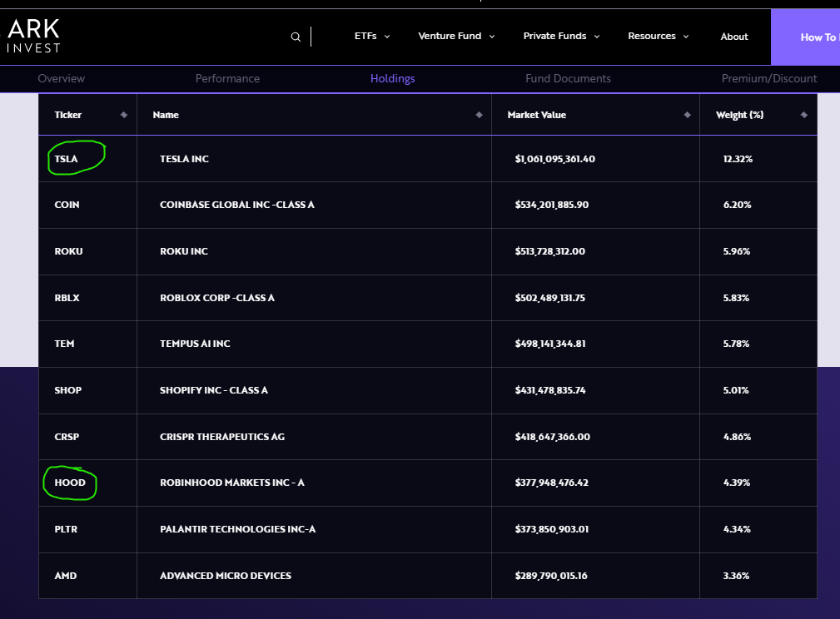Click SHOPIFY INC - CLASS A name

pos(214,390)
